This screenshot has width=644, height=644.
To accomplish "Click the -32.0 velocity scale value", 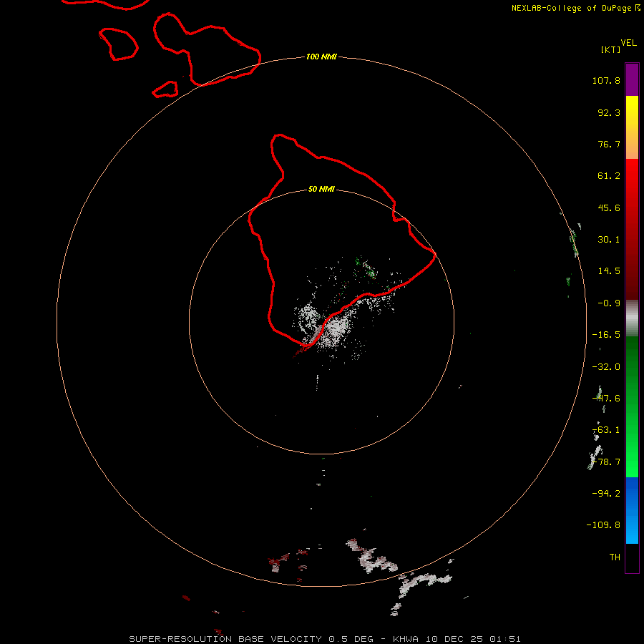I will pyautogui.click(x=606, y=367).
